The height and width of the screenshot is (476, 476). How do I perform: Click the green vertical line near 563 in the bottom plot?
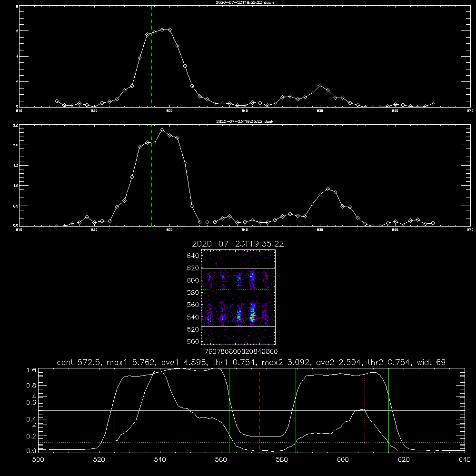[x=229, y=410]
